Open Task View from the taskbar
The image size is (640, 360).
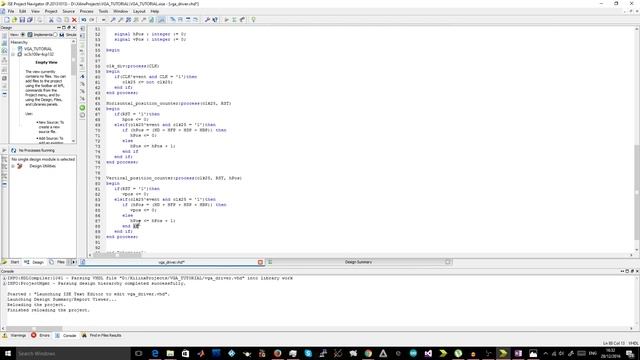pos(139,353)
